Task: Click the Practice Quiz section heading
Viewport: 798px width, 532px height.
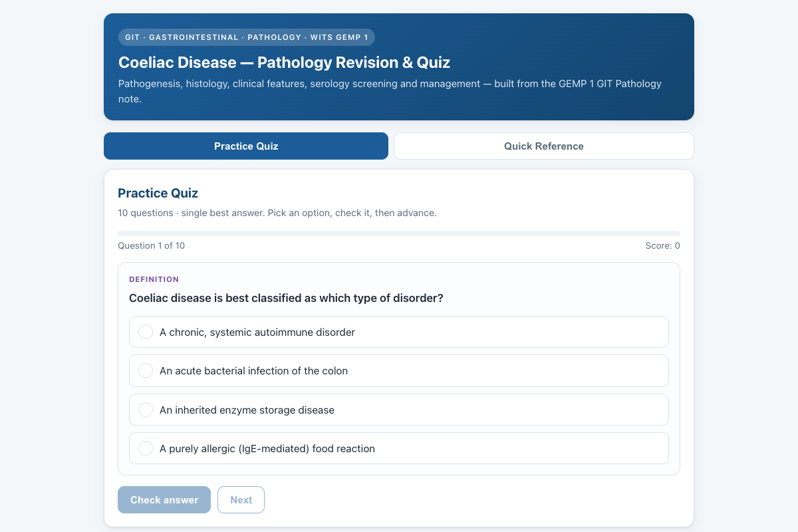Action: pyautogui.click(x=158, y=193)
